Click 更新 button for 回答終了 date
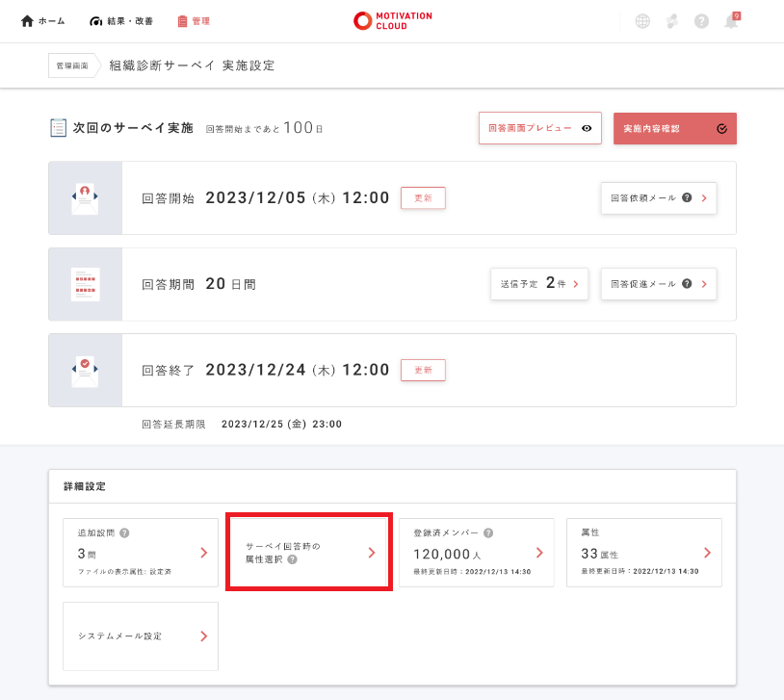Screen dimensions: 784x700 pos(423,370)
